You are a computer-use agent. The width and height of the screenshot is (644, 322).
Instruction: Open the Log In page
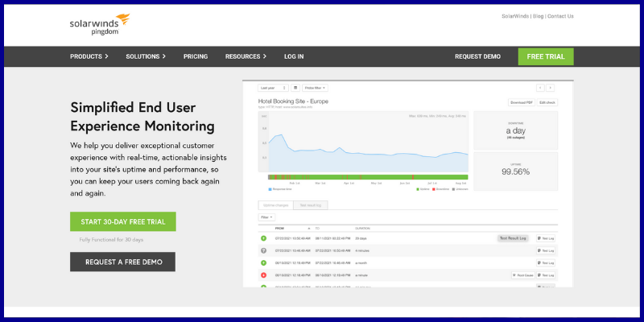294,56
